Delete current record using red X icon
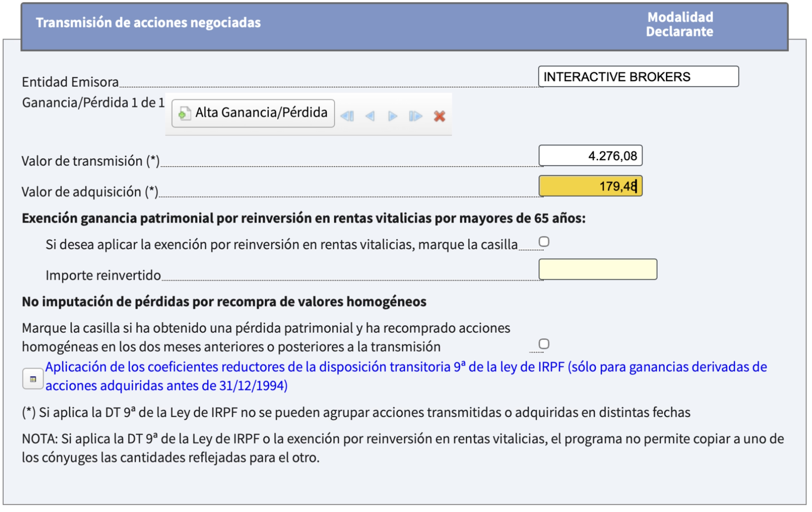 pyautogui.click(x=439, y=116)
